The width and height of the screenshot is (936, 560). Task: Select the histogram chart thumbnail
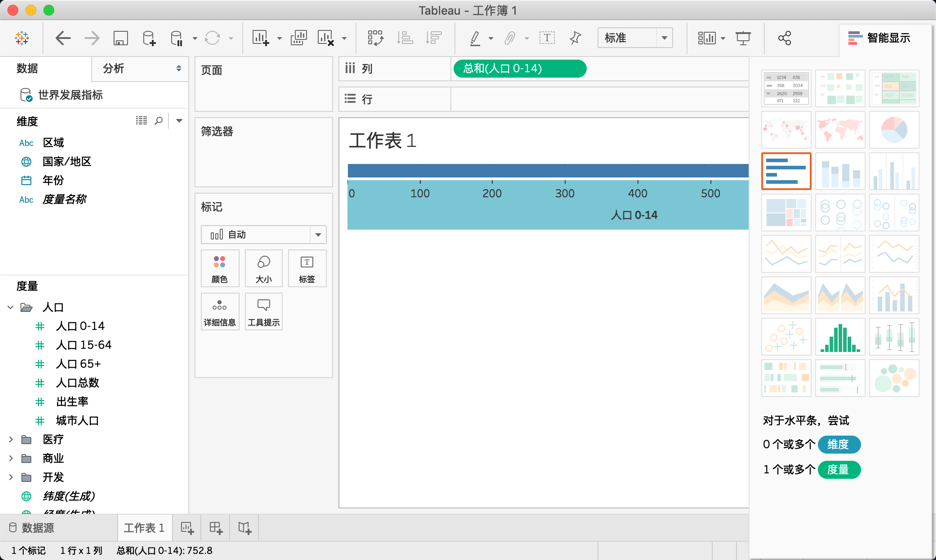pyautogui.click(x=840, y=337)
